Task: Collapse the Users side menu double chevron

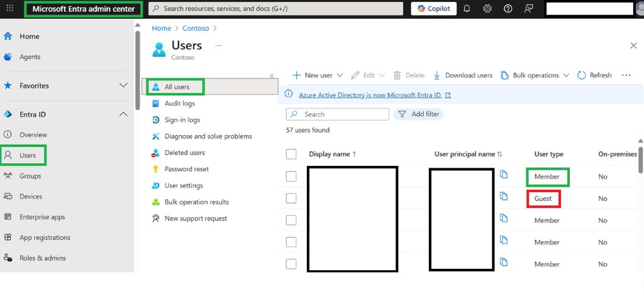Action: coord(272,76)
